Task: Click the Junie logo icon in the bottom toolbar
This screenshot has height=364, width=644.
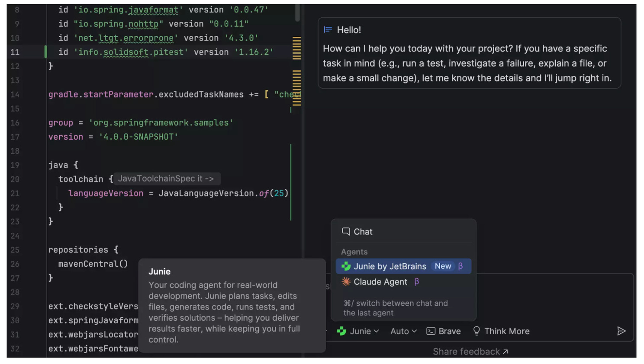Action: coord(341,331)
